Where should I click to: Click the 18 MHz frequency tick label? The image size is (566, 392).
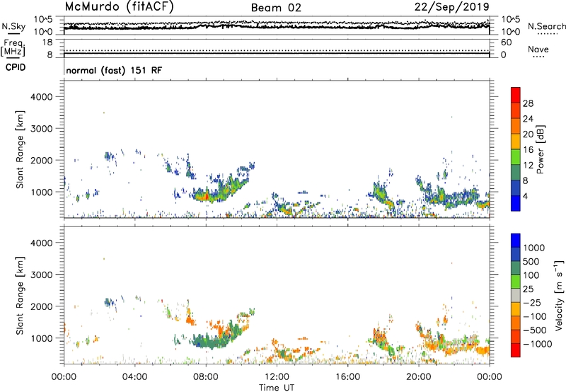[47, 42]
